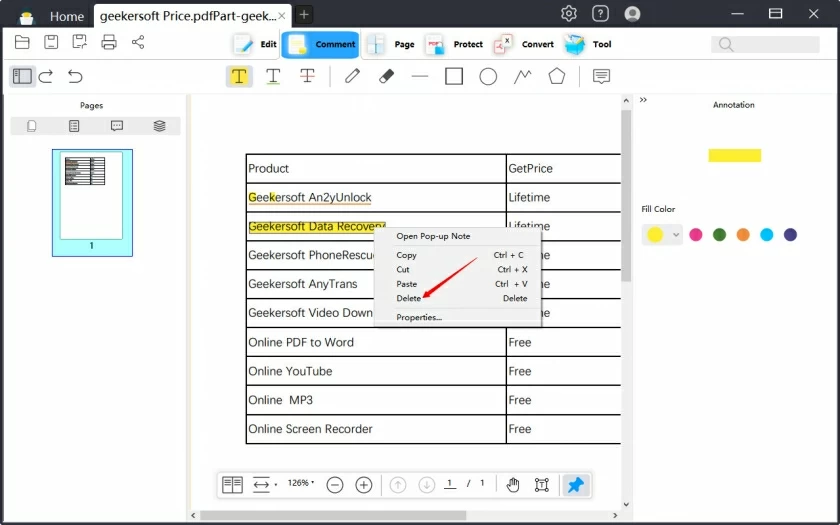This screenshot has width=840, height=525.
Task: Select the Circle shape tool
Action: pyautogui.click(x=488, y=76)
